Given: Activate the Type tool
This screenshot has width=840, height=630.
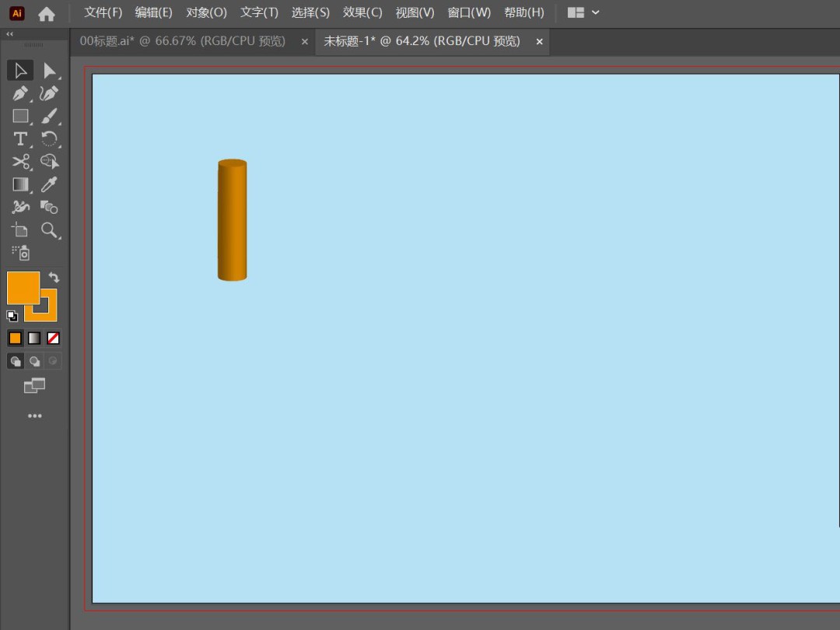Looking at the screenshot, I should [x=20, y=139].
